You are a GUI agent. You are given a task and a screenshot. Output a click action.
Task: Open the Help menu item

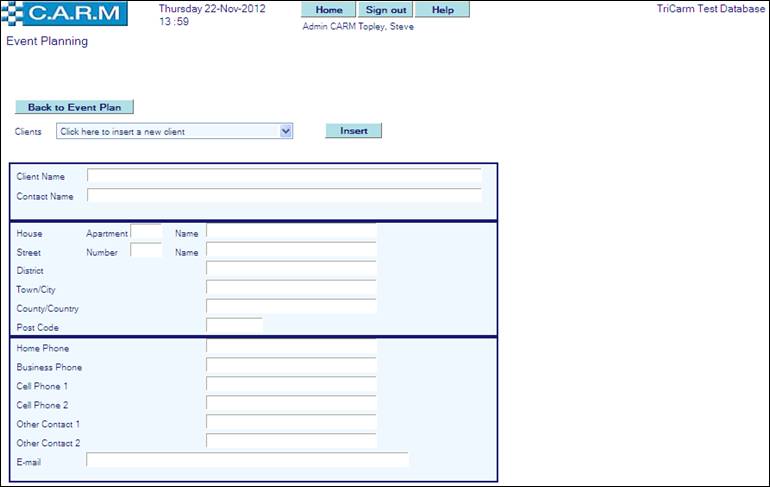pyautogui.click(x=442, y=10)
